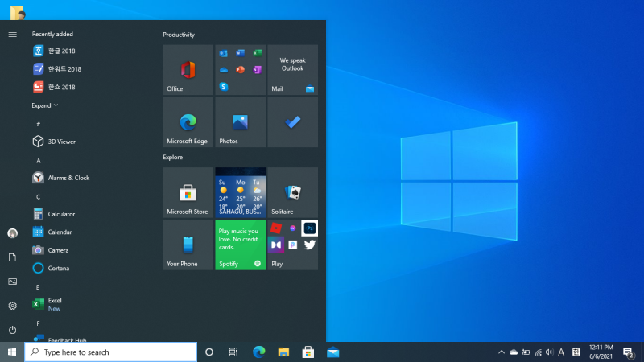Click the OneNote icon in Office group tile

[x=257, y=70]
